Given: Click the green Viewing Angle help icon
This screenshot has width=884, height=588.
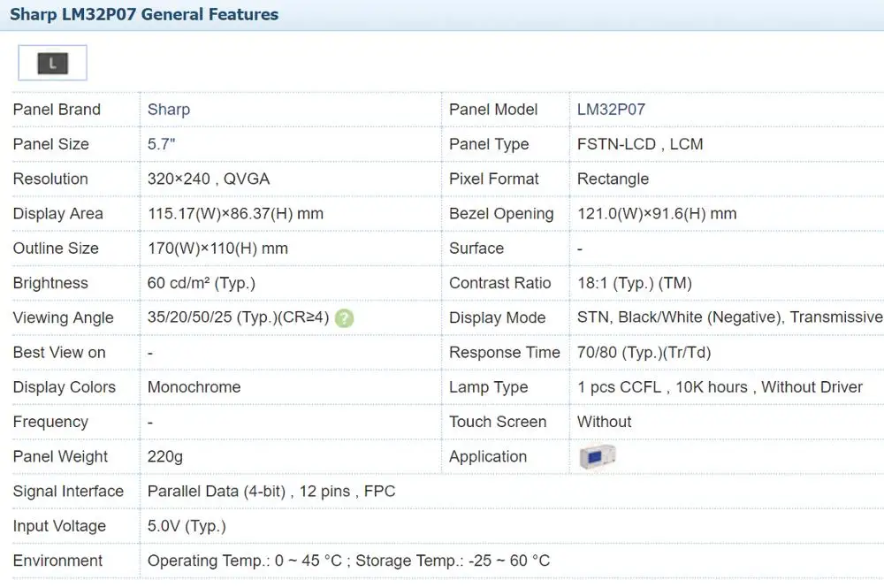Looking at the screenshot, I should 345,318.
